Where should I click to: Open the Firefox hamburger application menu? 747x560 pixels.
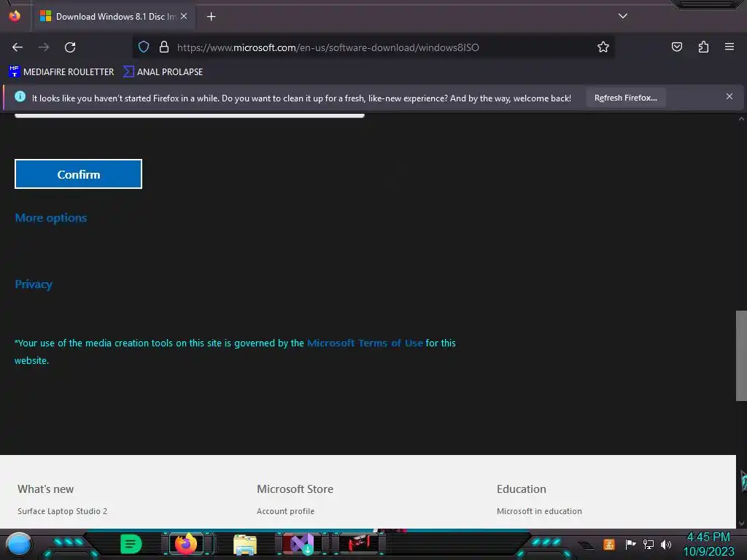pos(729,47)
